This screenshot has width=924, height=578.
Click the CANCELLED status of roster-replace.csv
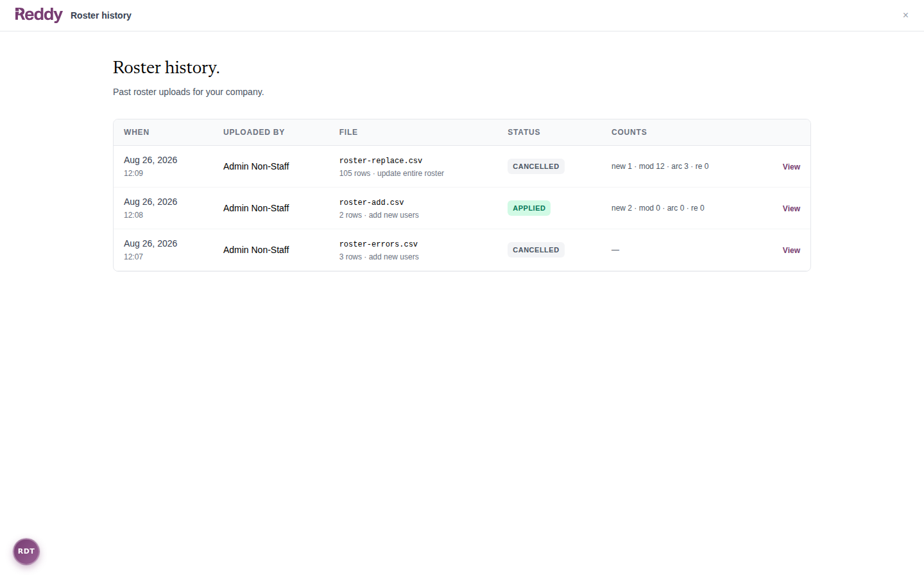tap(536, 166)
